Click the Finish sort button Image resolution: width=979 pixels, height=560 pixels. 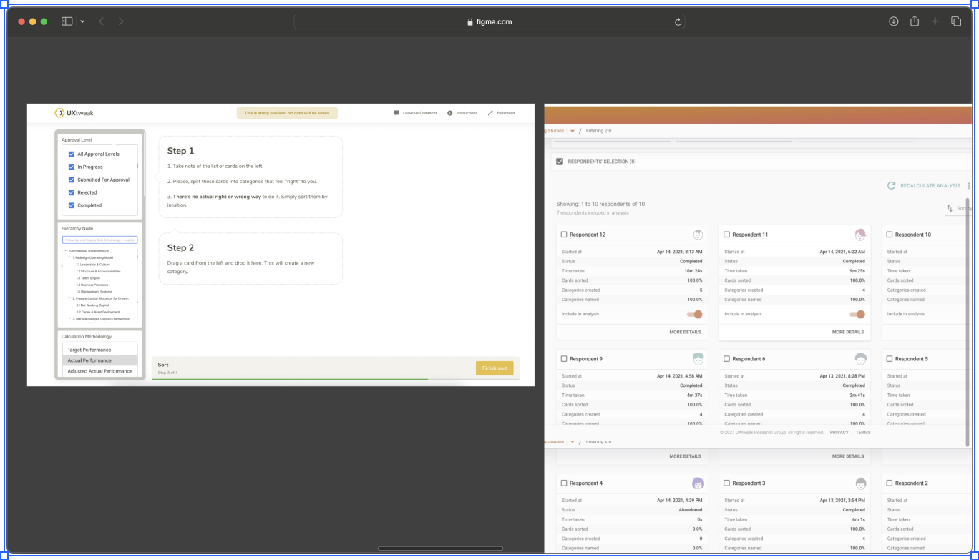495,368
